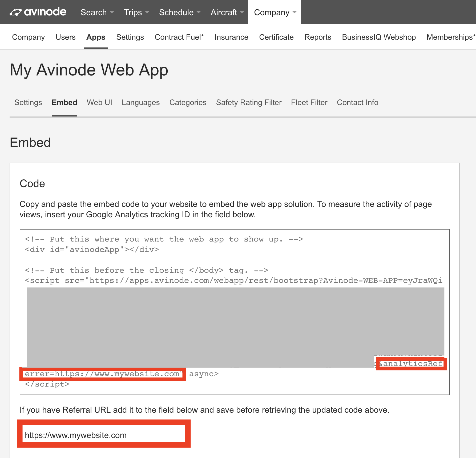This screenshot has height=458, width=476.
Task: Go to the Categories tab
Action: coord(188,102)
